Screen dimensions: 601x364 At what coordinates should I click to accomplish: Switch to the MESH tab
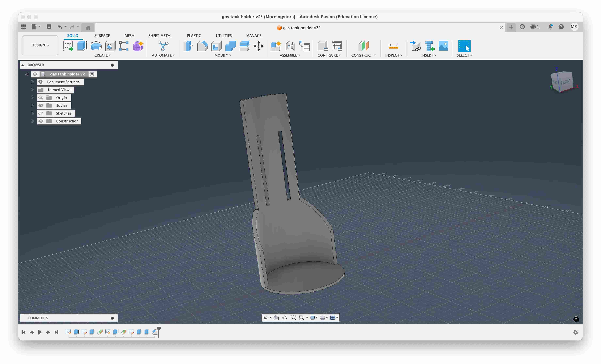(x=130, y=36)
